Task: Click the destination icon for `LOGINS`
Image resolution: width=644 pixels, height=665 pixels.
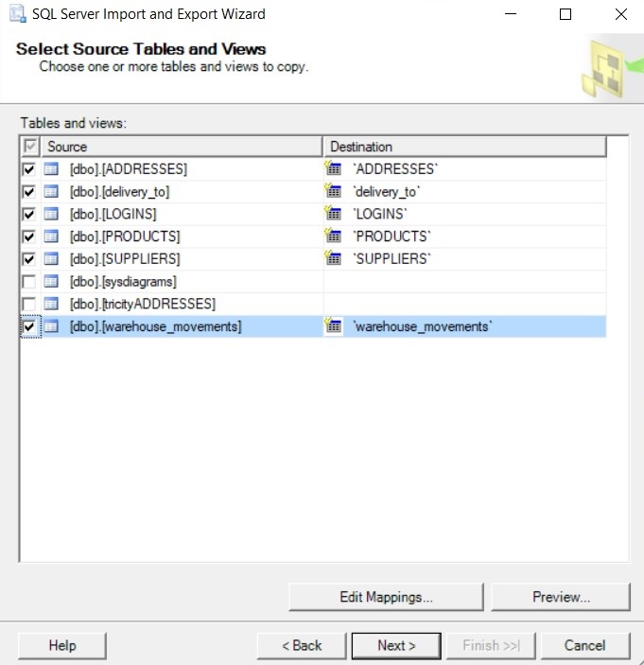Action: 333,213
